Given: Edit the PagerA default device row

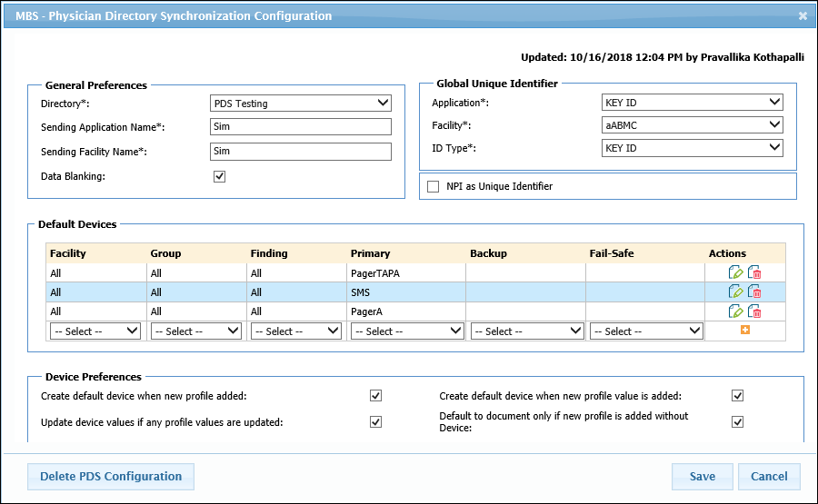Looking at the screenshot, I should click(735, 311).
